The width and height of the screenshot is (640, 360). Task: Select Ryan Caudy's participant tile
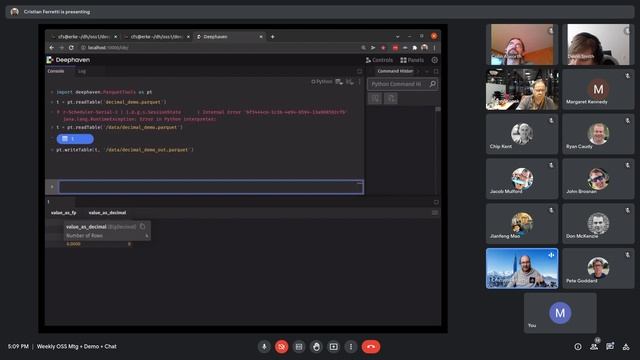[x=598, y=134]
